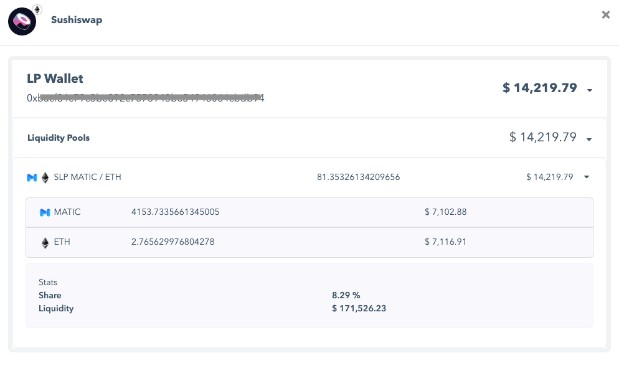Click the Share value 8.29 %

tap(346, 295)
